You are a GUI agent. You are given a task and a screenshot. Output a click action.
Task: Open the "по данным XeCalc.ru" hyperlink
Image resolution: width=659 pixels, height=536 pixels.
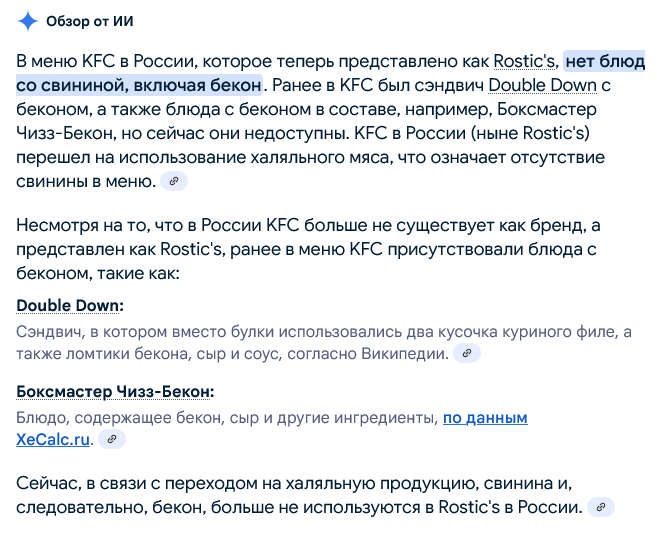click(485, 418)
